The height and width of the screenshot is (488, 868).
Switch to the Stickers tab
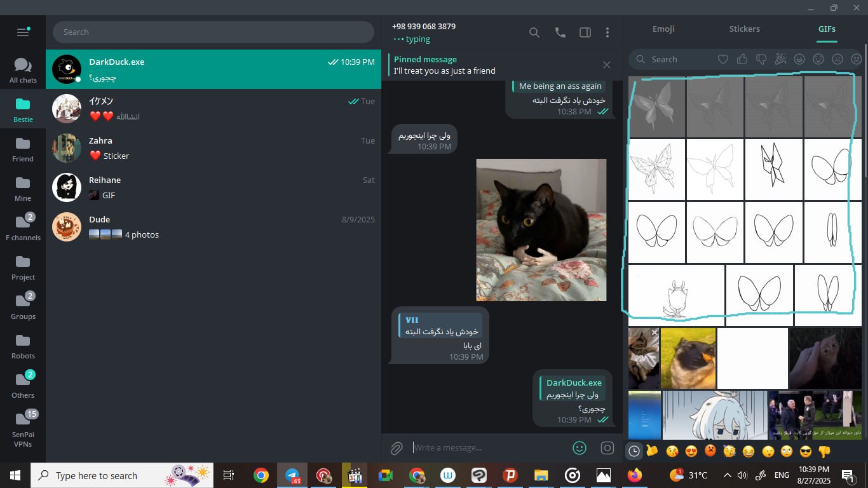(744, 29)
